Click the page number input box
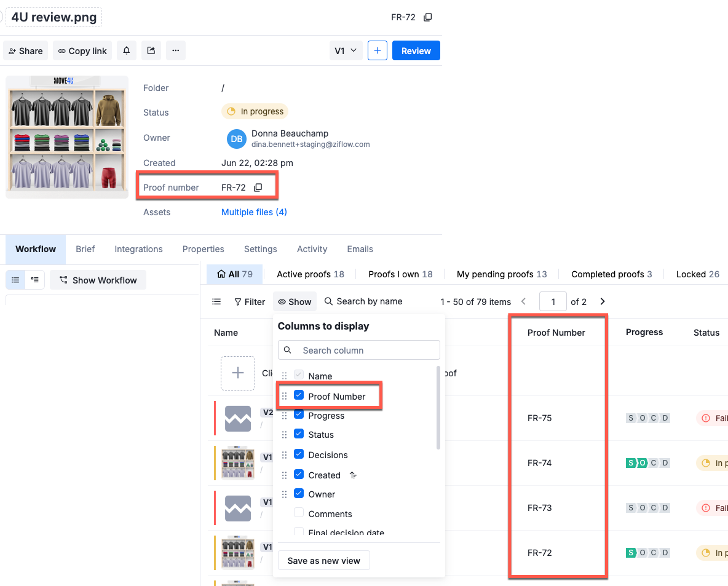Screen dimensions: 728x586 pyautogui.click(x=553, y=301)
